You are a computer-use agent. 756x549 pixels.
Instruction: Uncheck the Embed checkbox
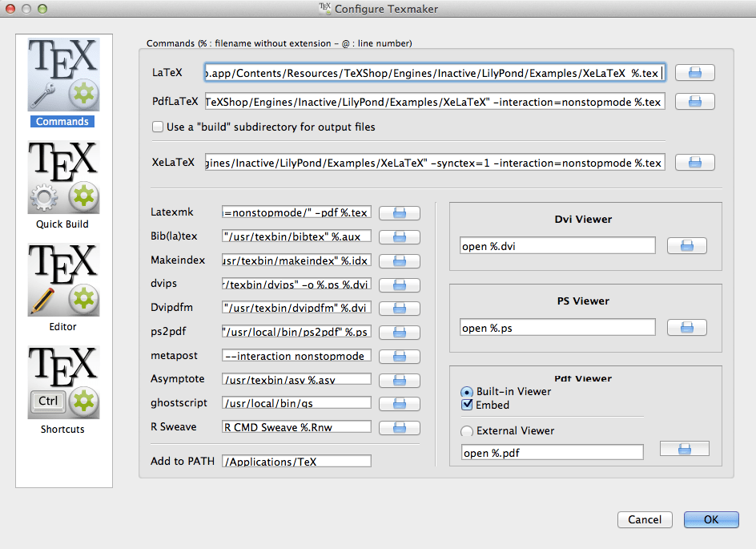[467, 405]
